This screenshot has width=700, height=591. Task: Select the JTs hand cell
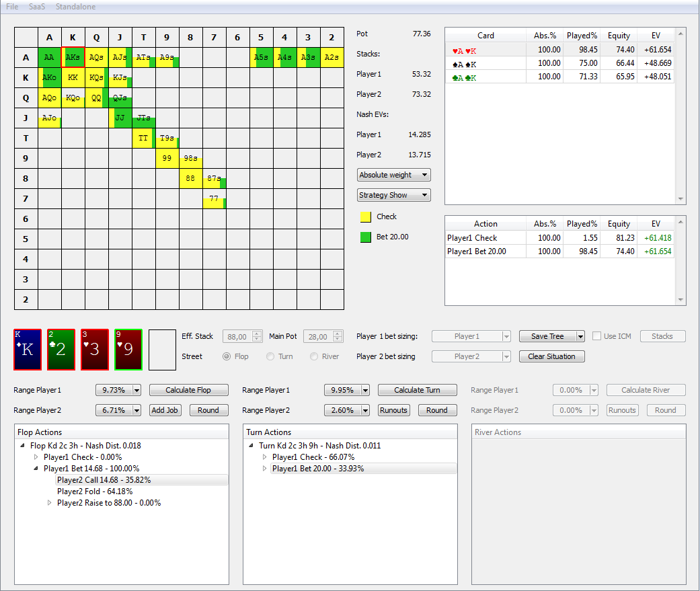[x=144, y=118]
